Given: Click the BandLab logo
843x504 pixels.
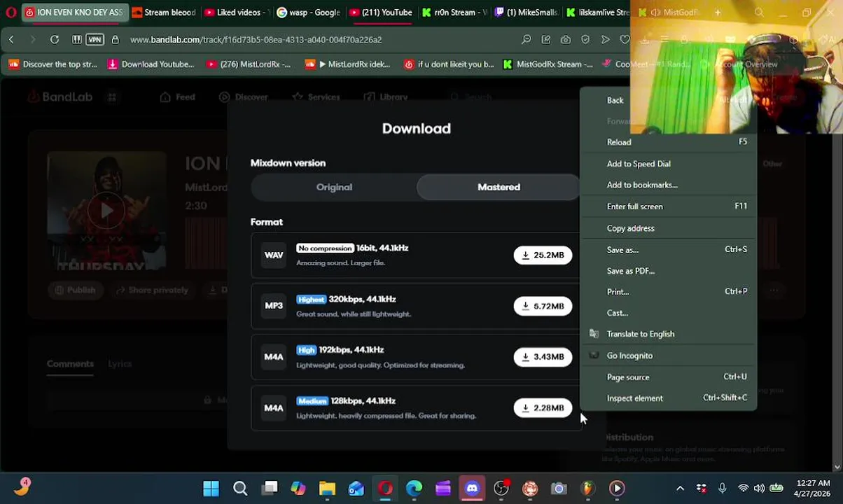Looking at the screenshot, I should [60, 97].
